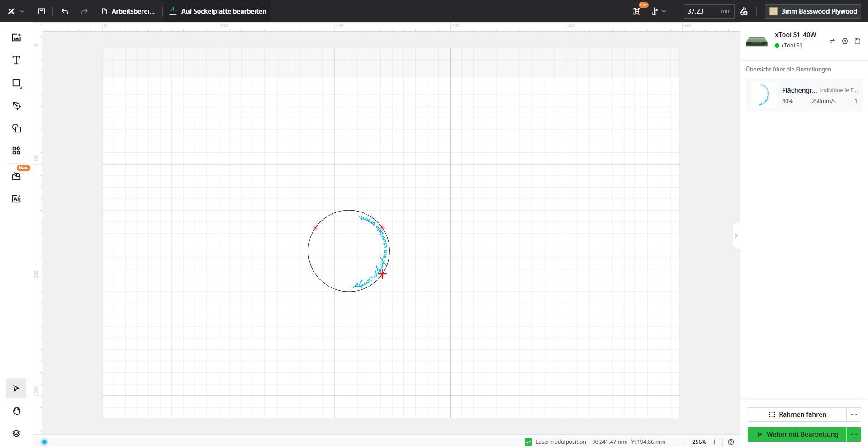Click the Undo arrow

coord(65,11)
